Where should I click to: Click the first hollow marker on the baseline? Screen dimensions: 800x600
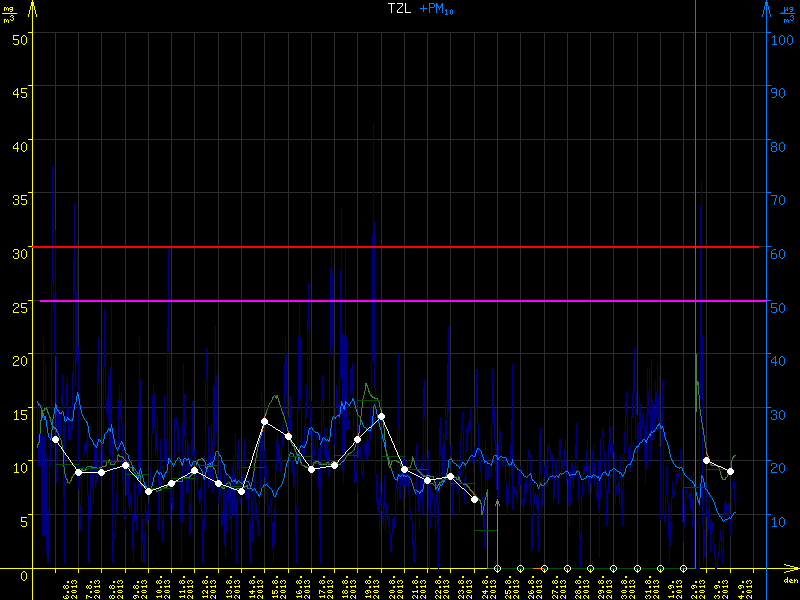pyautogui.click(x=497, y=569)
